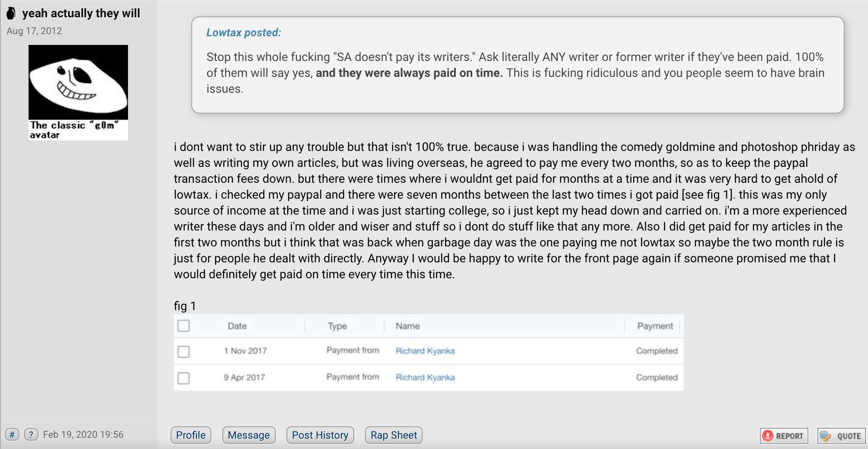Open the '#' post permalink button

[12, 434]
